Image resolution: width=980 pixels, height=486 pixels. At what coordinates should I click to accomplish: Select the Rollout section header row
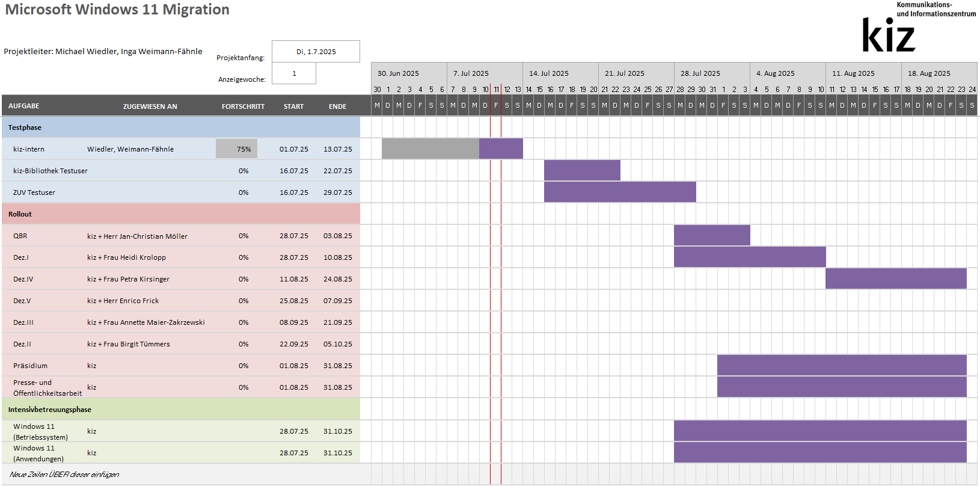[x=180, y=214]
